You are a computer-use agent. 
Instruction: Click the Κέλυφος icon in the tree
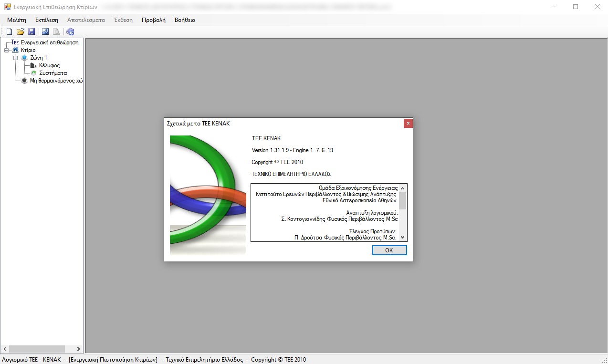(33, 65)
